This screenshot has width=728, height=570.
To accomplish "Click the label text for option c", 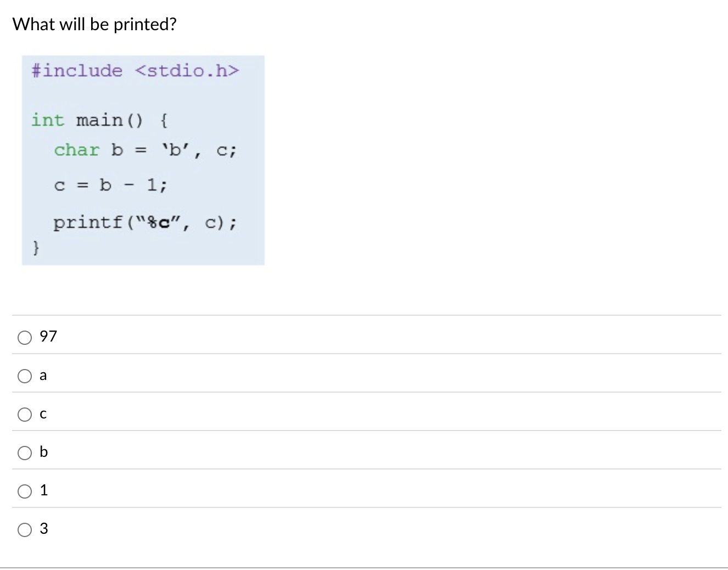I will coord(43,414).
